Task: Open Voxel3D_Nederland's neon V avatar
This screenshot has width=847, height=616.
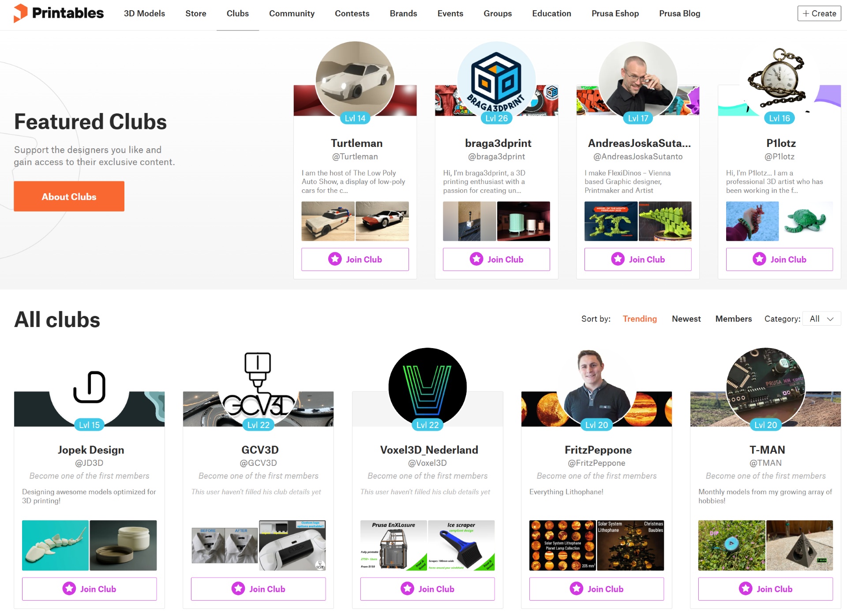Action: [427, 387]
